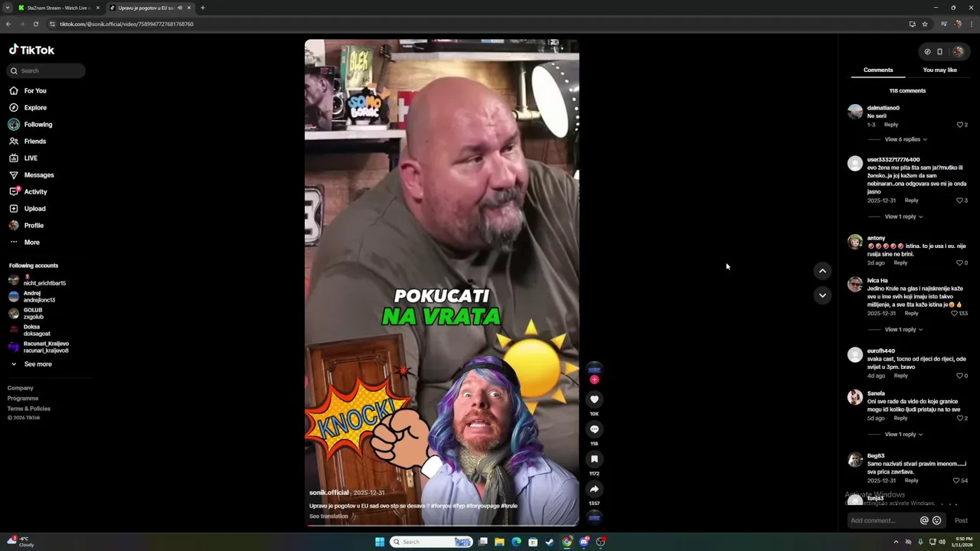Open comments with the speech bubble icon
The height and width of the screenshot is (551, 980).
[x=594, y=429]
